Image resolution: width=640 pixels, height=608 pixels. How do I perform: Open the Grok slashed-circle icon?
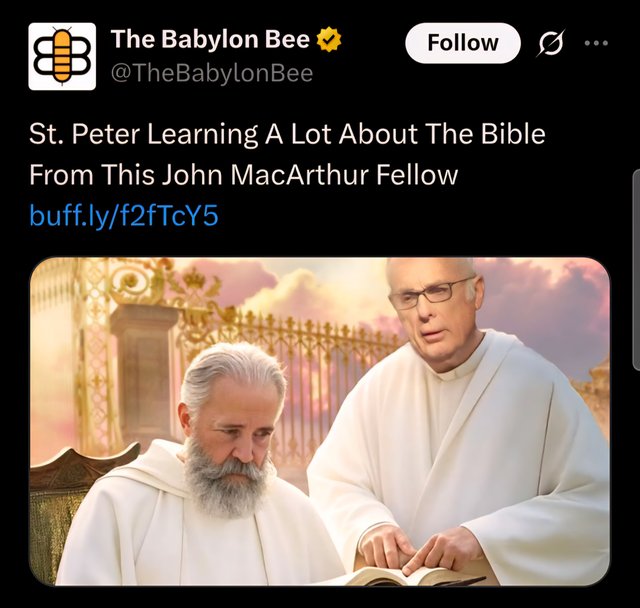552,42
